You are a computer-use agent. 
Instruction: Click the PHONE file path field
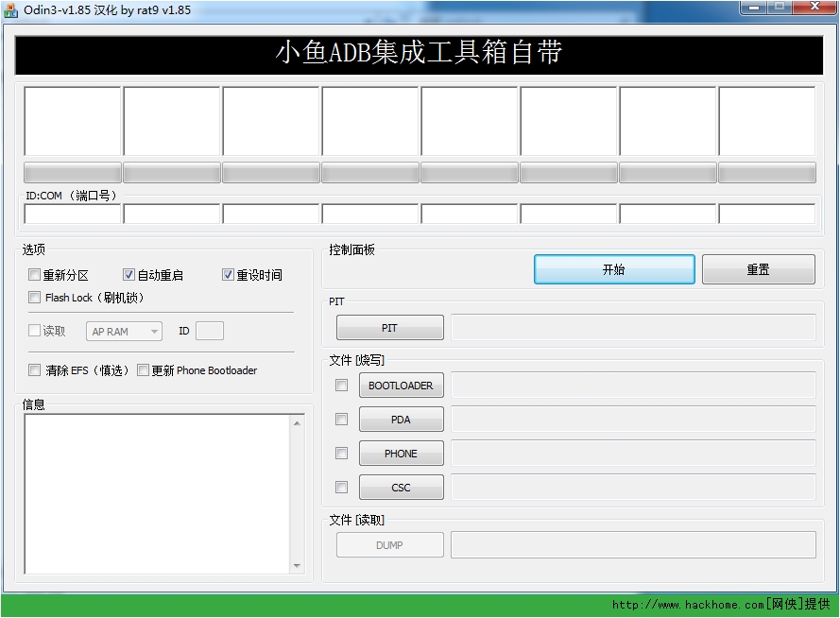[x=633, y=453]
